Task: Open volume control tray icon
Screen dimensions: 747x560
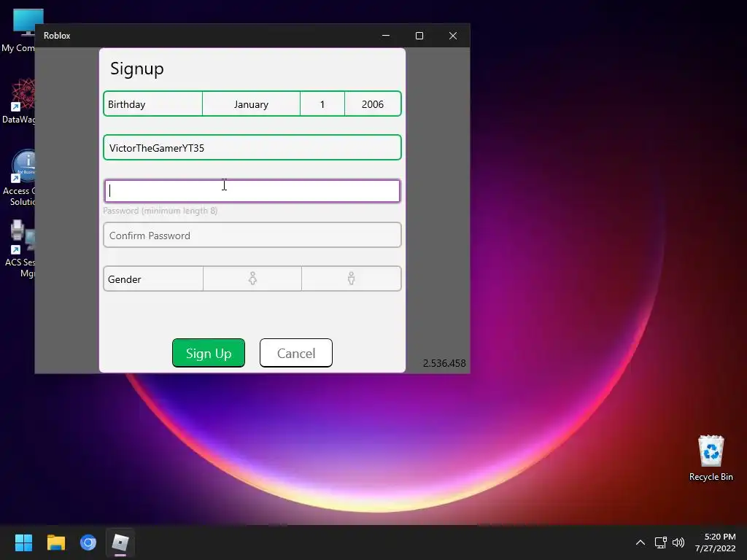Action: pyautogui.click(x=678, y=542)
